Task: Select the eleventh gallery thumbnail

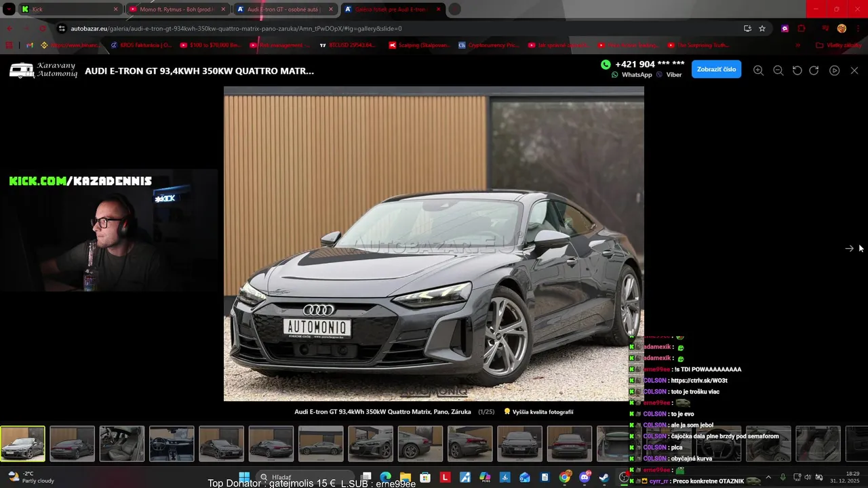Action: (519, 443)
